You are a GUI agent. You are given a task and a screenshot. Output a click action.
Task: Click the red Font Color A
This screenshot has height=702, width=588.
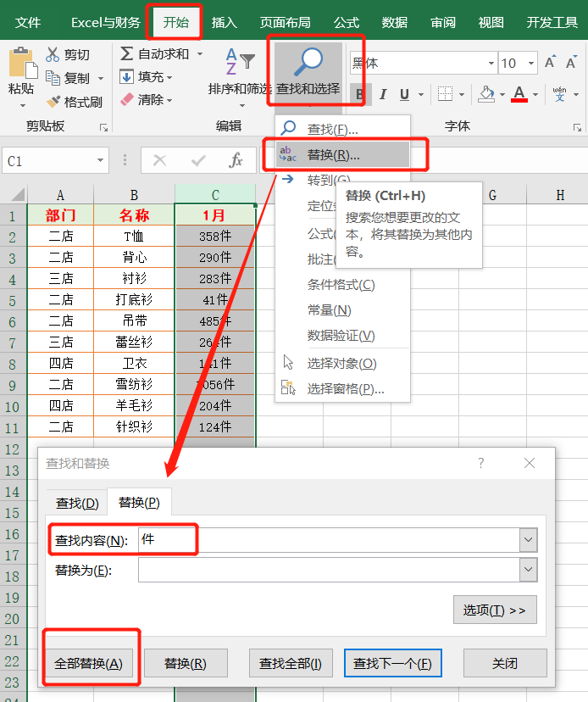[x=519, y=94]
